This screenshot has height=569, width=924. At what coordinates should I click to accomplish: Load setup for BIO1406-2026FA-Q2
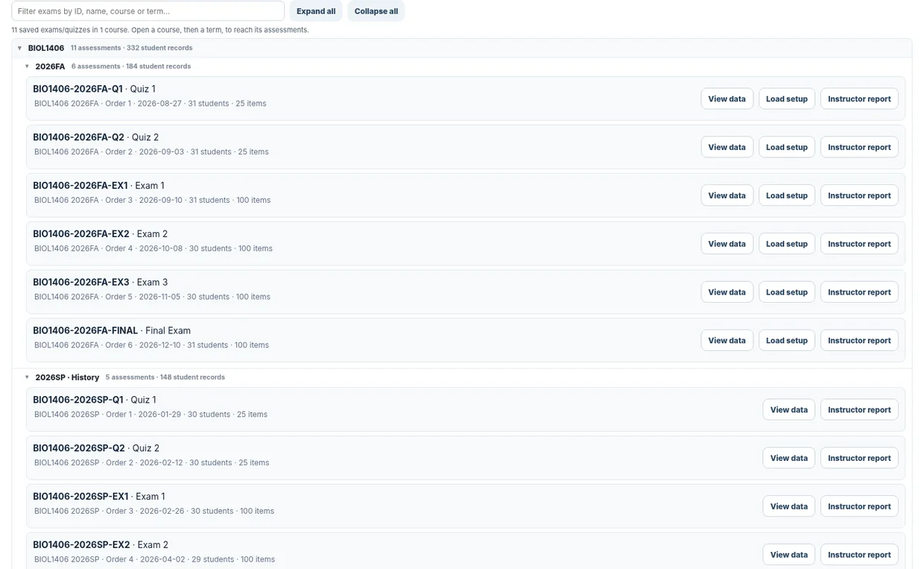(x=787, y=148)
